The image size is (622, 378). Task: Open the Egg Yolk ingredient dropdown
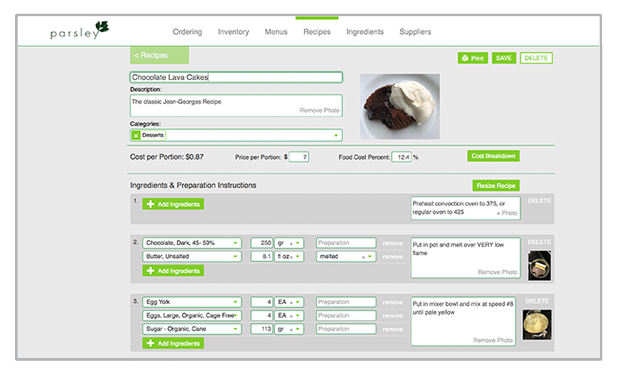[235, 302]
